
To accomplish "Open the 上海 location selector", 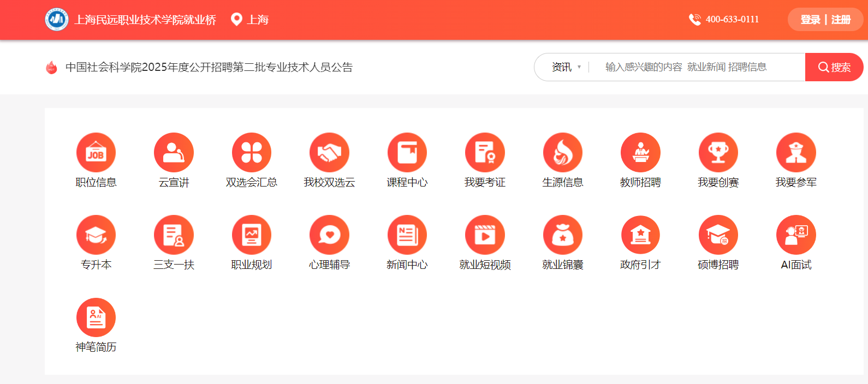I will click(x=251, y=20).
